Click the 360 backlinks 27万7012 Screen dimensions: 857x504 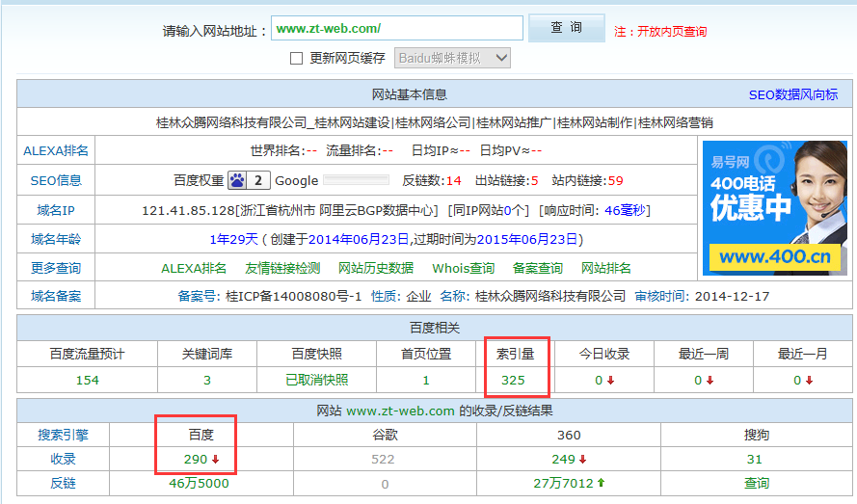pyautogui.click(x=564, y=483)
